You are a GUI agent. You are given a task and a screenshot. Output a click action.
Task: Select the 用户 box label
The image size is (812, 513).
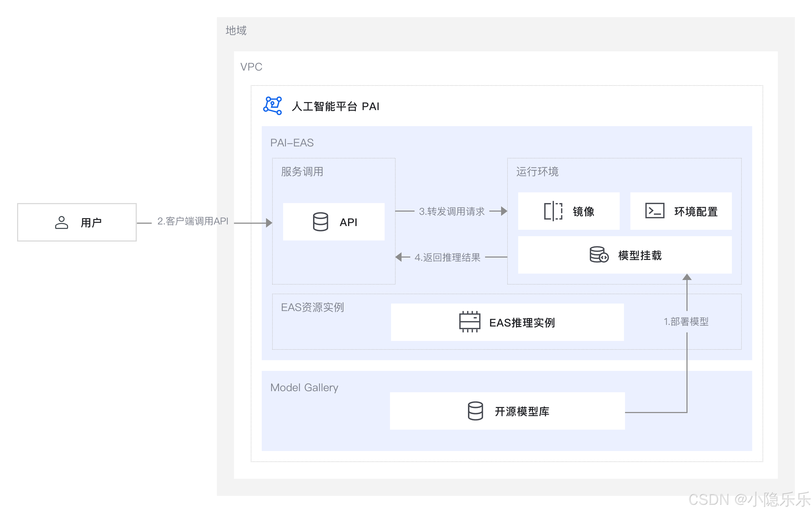point(91,223)
